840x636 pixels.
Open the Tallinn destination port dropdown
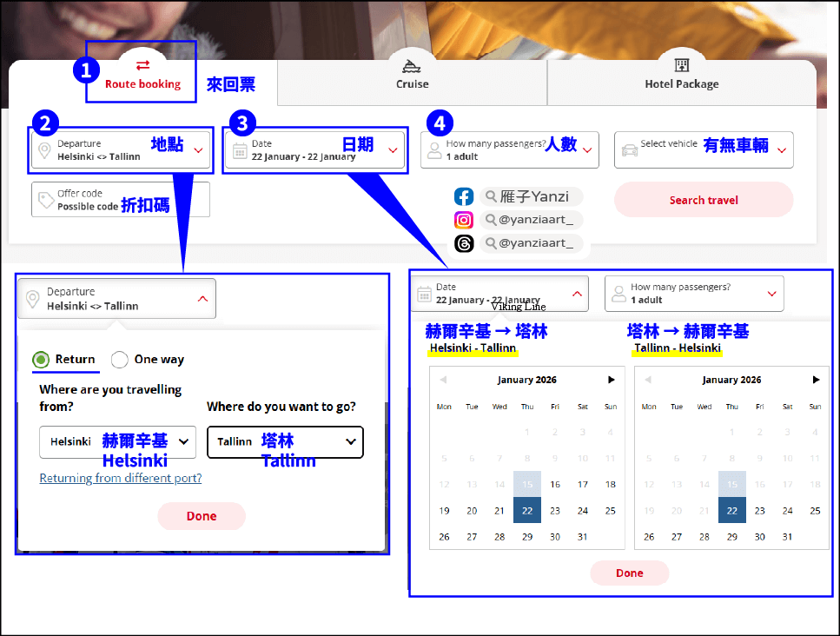[285, 442]
